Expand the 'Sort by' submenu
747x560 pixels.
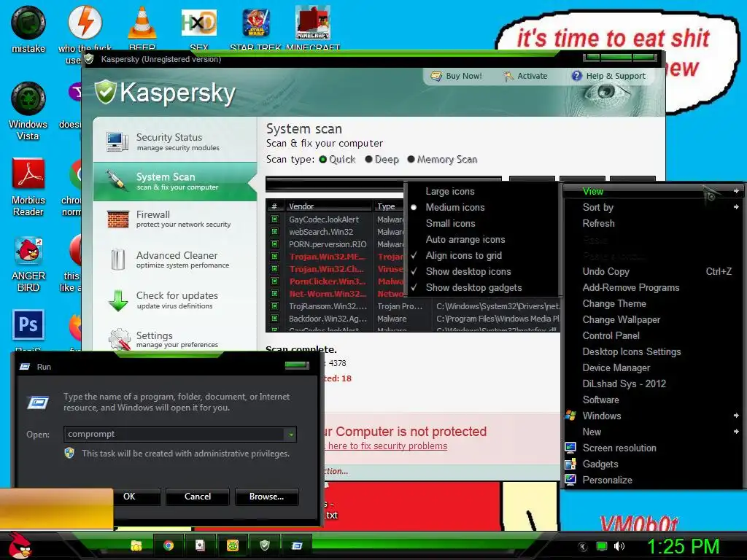click(x=653, y=207)
